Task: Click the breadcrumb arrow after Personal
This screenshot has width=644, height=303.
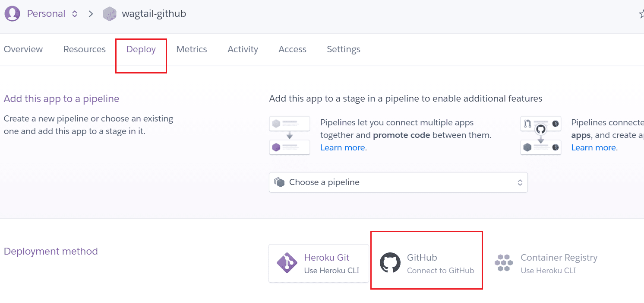Action: (91, 13)
